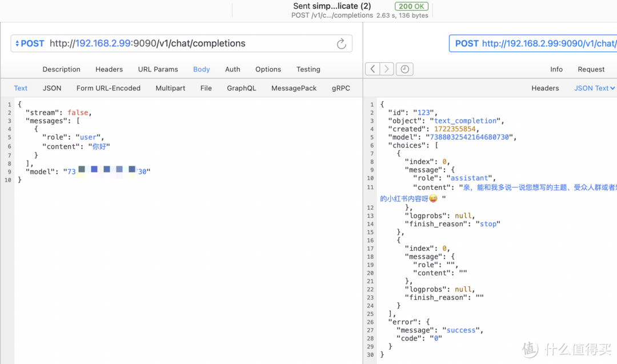Click the forward navigation arrow in response panel
Viewport: 617px width, 364px height.
(x=387, y=69)
